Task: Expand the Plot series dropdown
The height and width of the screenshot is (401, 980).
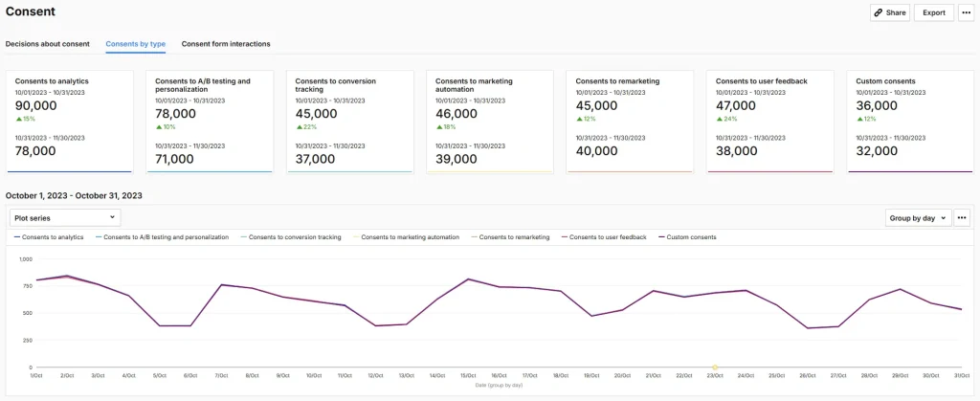Action: pos(65,218)
